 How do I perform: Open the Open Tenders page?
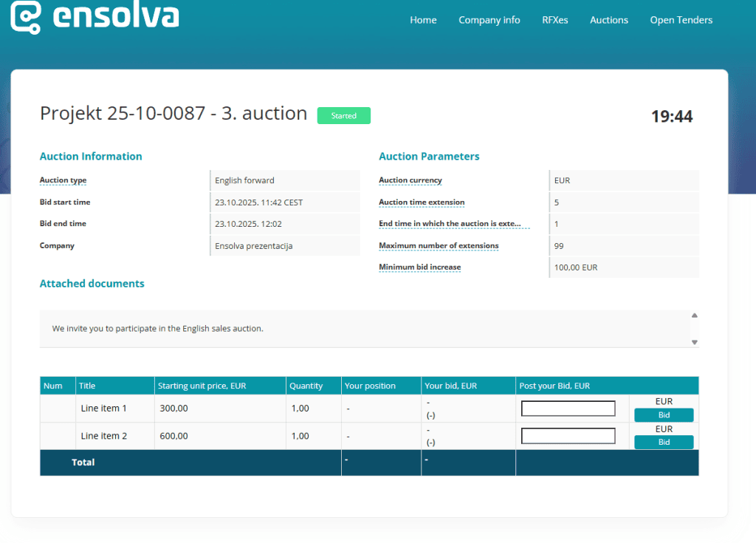coord(681,20)
